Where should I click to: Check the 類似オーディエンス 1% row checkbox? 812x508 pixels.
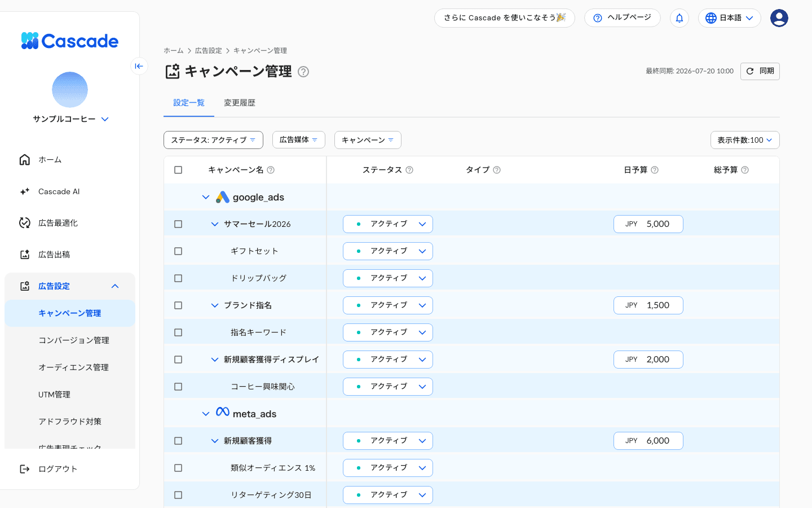point(178,468)
